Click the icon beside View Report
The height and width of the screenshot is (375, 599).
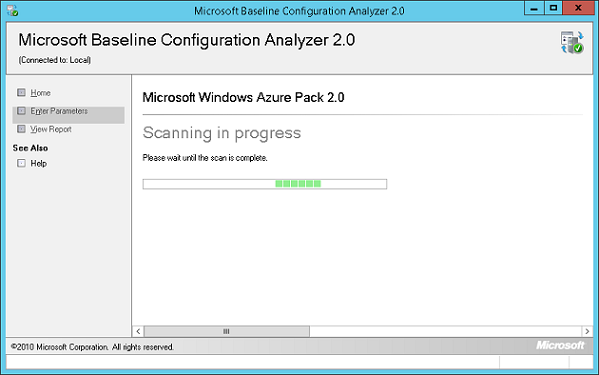coord(21,129)
